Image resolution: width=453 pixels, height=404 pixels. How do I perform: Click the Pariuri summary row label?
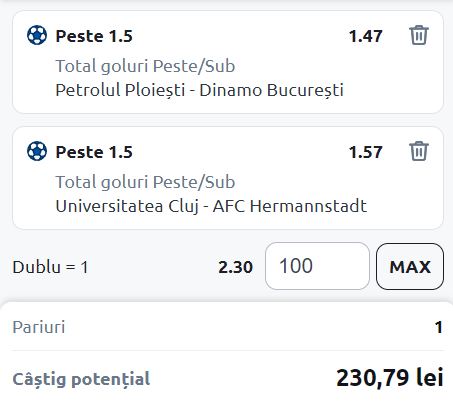pos(39,327)
